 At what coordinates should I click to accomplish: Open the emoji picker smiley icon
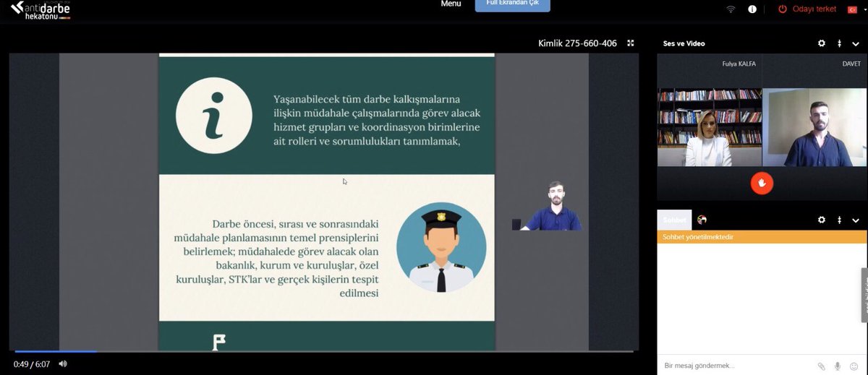tap(854, 366)
